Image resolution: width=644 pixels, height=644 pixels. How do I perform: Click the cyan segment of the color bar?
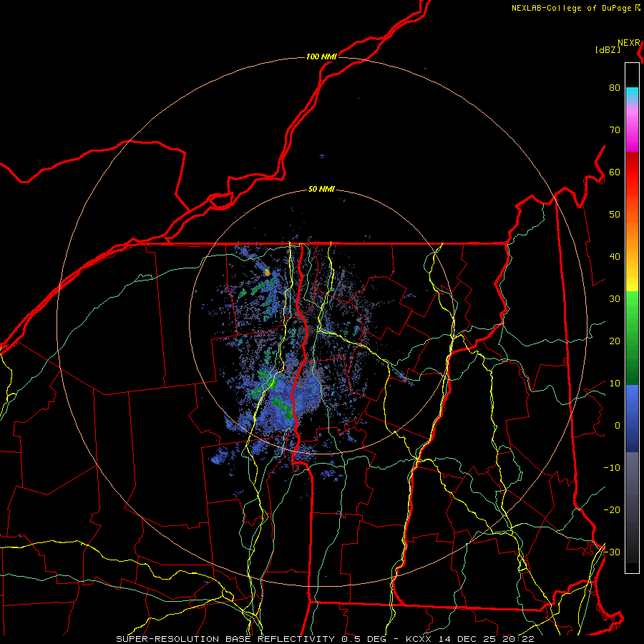pos(632,94)
